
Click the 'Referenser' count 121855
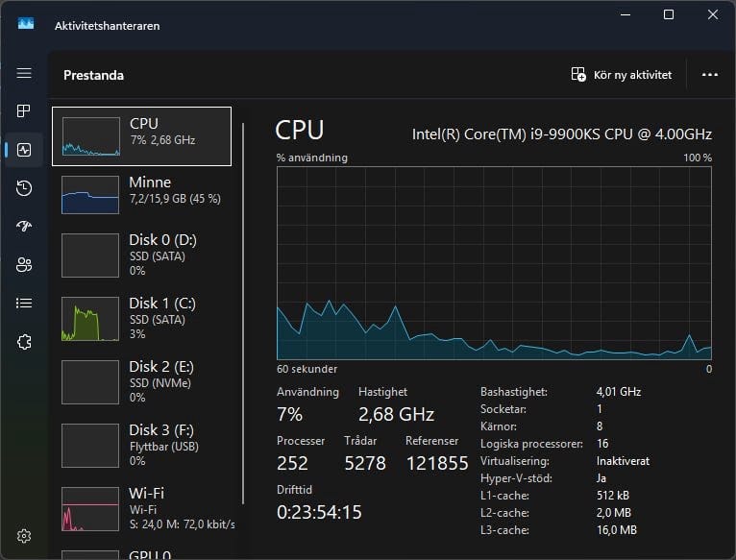point(437,463)
